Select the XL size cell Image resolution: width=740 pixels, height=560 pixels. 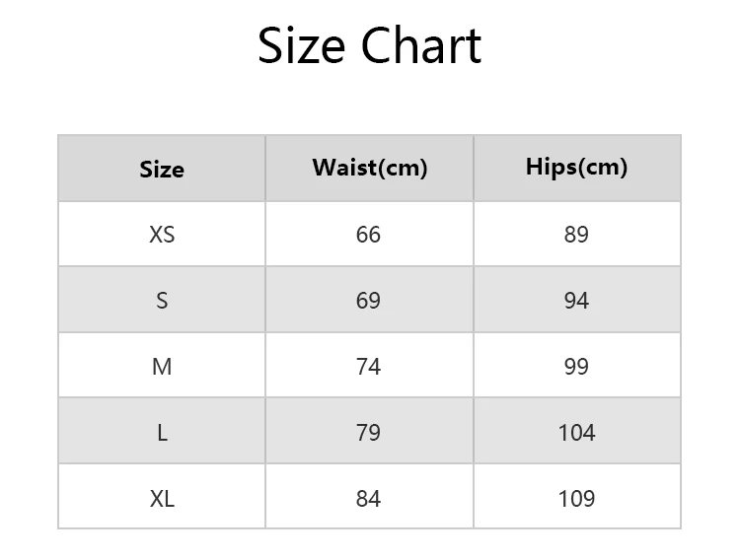162,499
